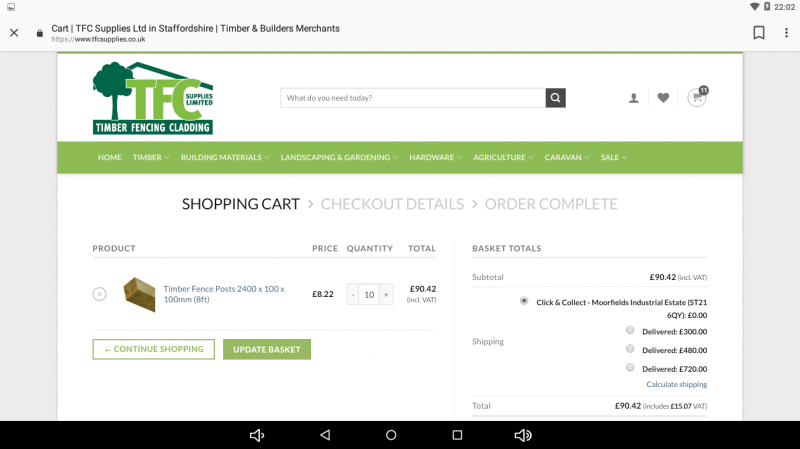
Task: Expand Building Materials dropdown
Action: [225, 157]
